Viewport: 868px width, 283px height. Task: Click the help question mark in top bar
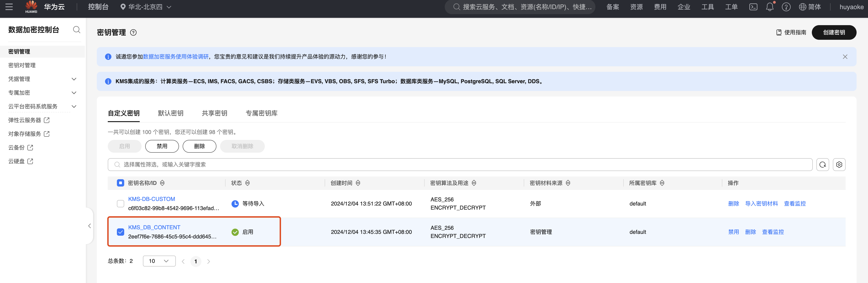click(786, 7)
